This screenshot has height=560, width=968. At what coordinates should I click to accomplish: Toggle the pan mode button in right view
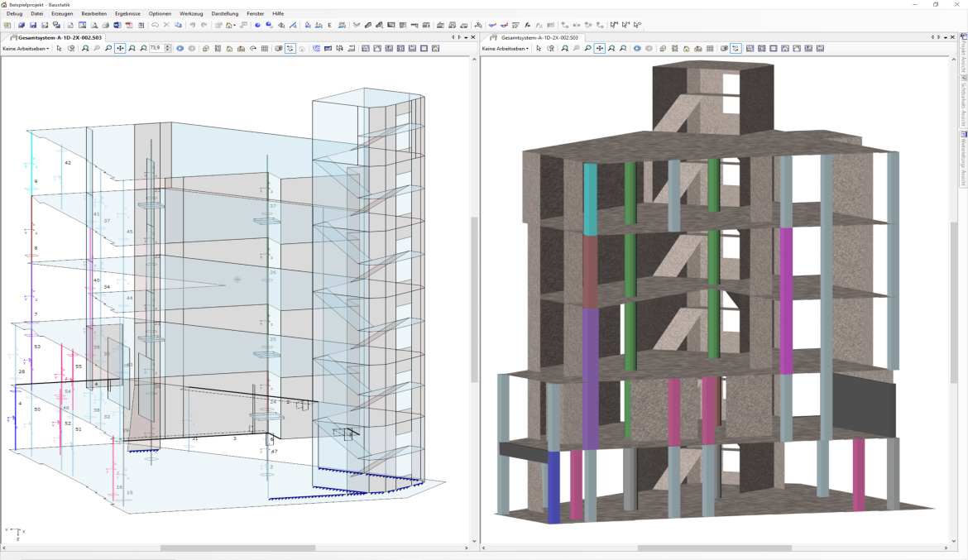tap(600, 49)
